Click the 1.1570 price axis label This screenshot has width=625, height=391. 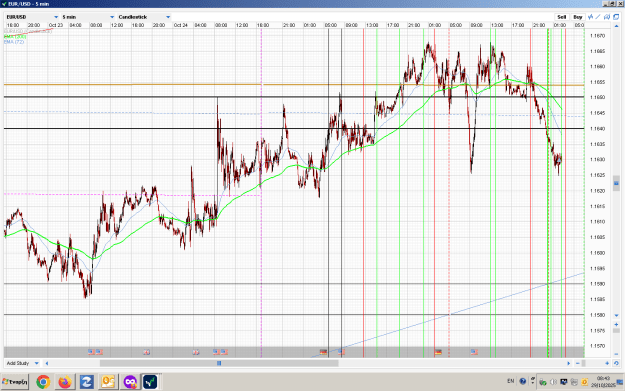tap(597, 346)
